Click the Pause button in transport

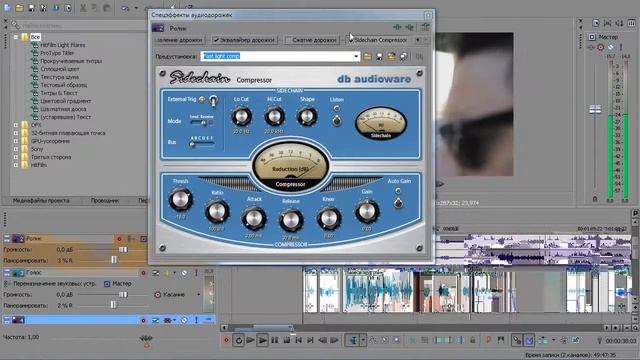[x=275, y=340]
